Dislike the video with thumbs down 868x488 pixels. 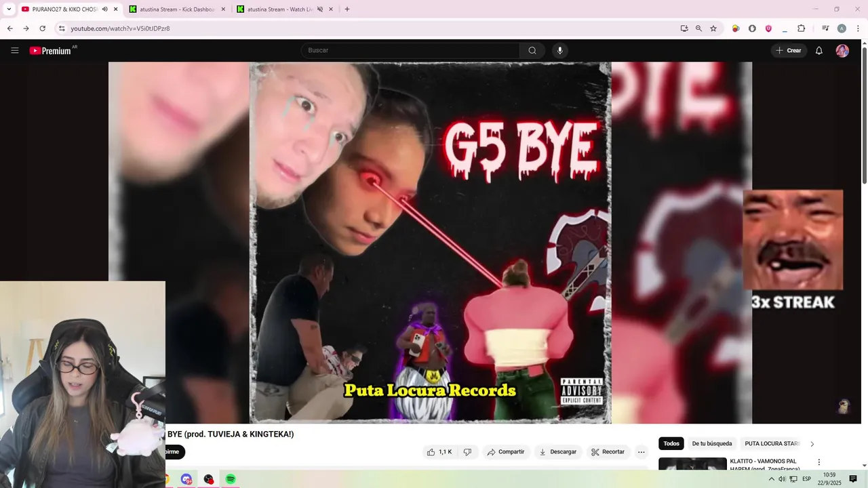coord(467,452)
